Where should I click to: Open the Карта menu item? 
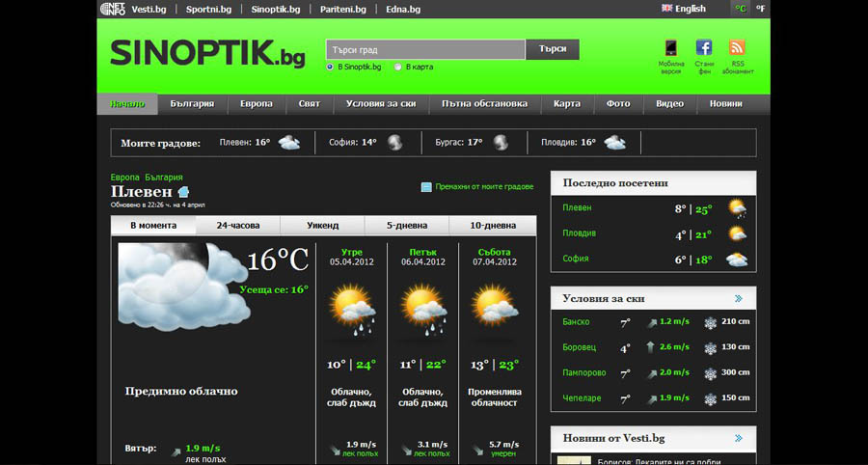567,104
